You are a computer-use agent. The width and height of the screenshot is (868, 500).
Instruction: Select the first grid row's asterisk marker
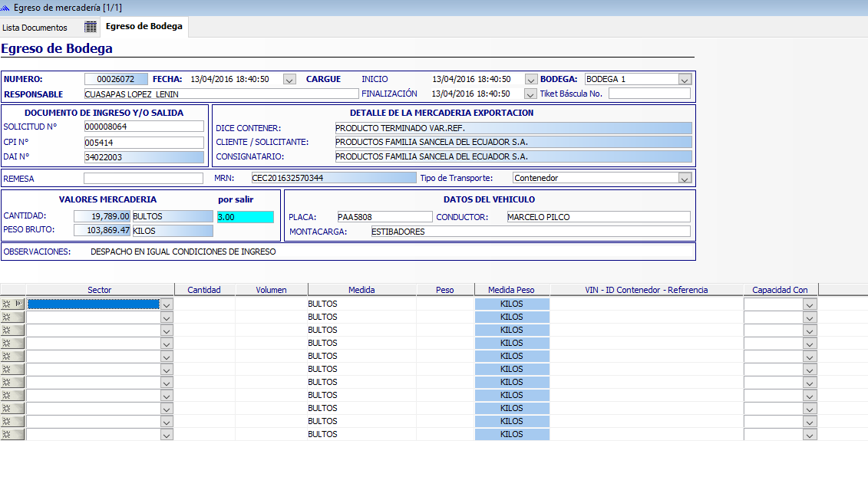[7, 304]
